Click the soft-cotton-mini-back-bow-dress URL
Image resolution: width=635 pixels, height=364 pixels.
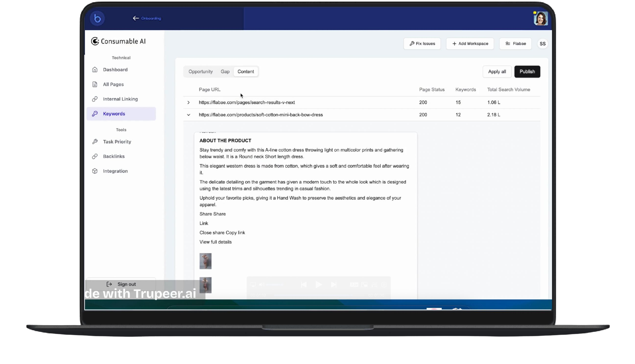(x=261, y=115)
